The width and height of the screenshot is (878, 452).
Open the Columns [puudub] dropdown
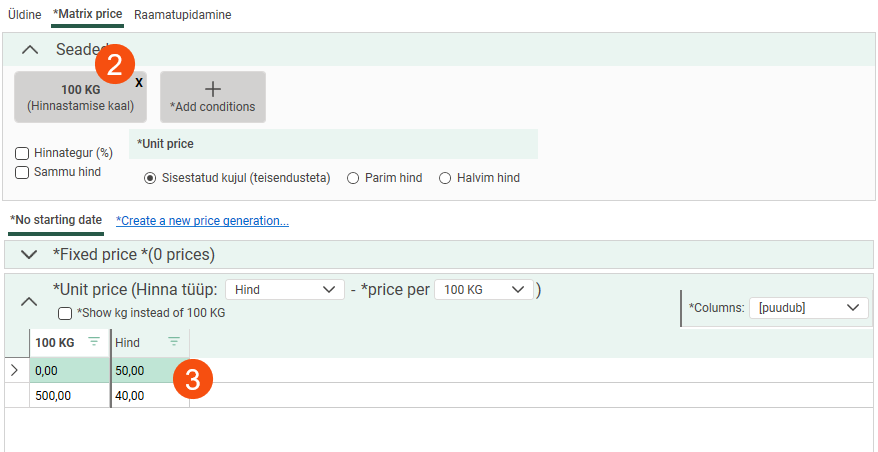point(808,308)
